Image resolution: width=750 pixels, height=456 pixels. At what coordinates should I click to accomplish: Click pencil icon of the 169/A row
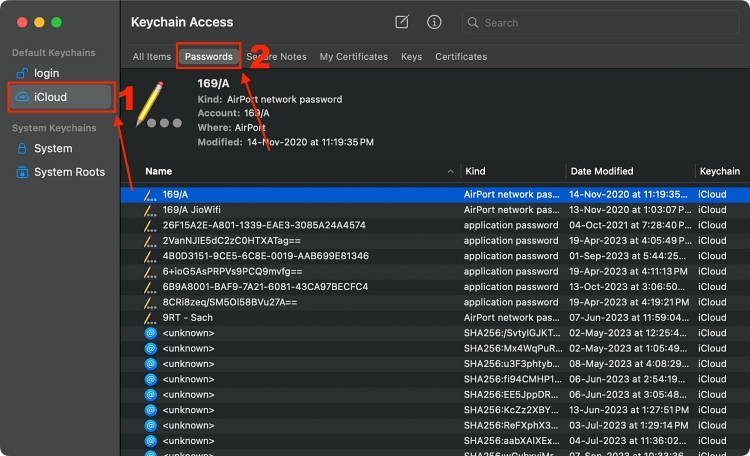point(150,195)
